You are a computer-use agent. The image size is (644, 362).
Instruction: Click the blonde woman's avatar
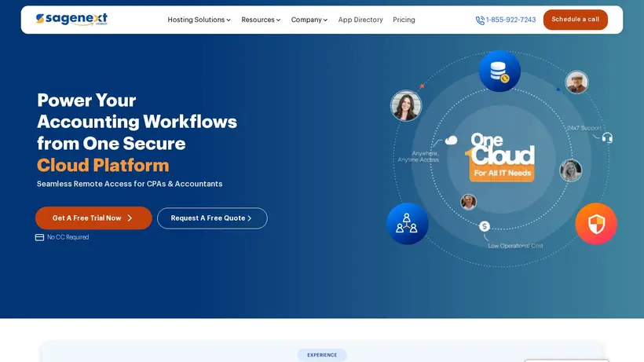click(570, 170)
